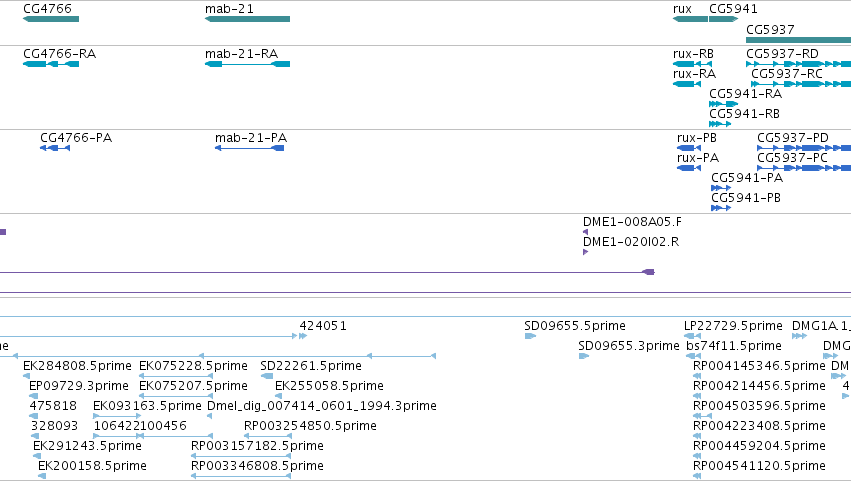Screen dimensions: 851x481
Task: Select the purple arrow below DME1-020I02.R
Action: point(585,252)
